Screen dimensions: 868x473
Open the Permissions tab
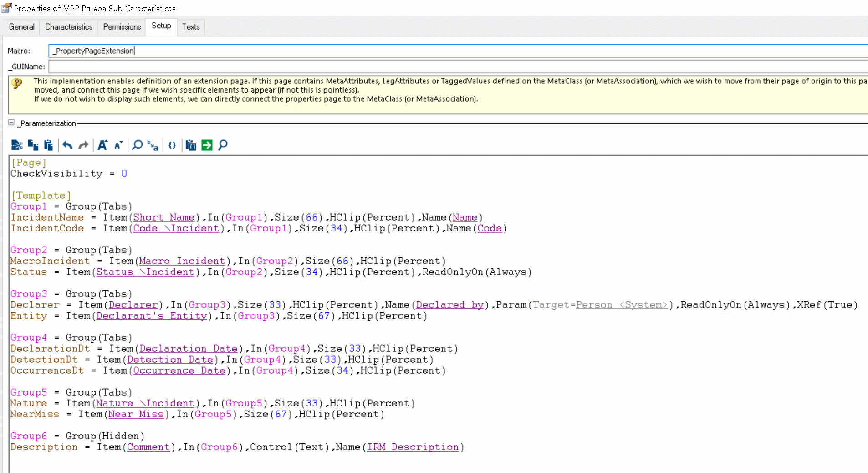pyautogui.click(x=122, y=27)
